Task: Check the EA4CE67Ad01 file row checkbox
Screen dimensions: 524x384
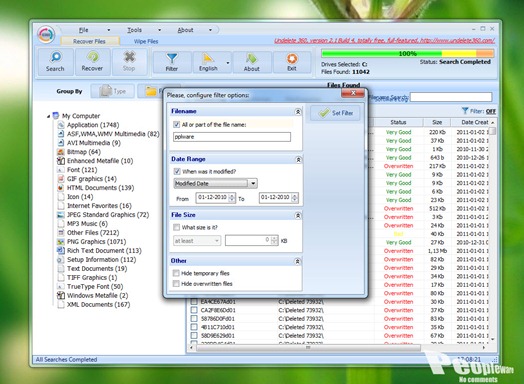Action: click(194, 301)
